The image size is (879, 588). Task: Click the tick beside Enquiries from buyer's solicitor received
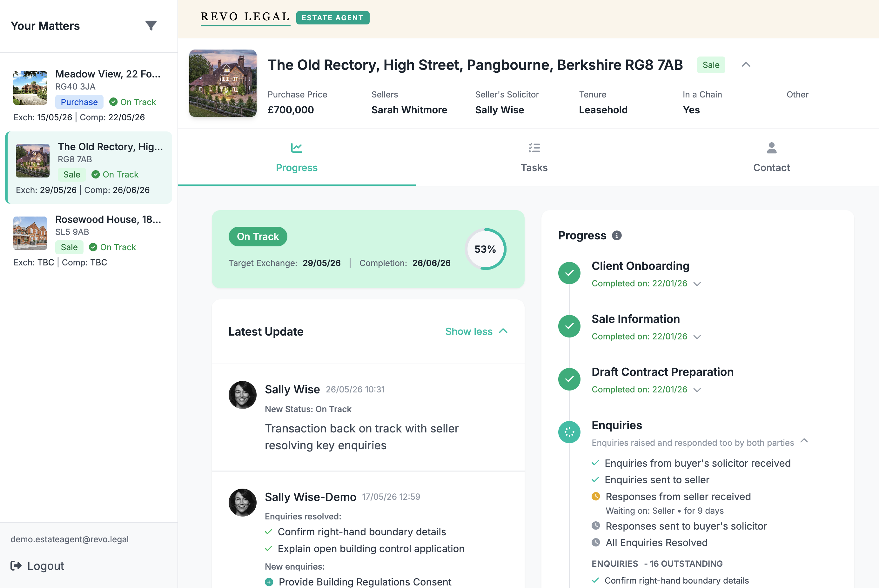click(595, 463)
